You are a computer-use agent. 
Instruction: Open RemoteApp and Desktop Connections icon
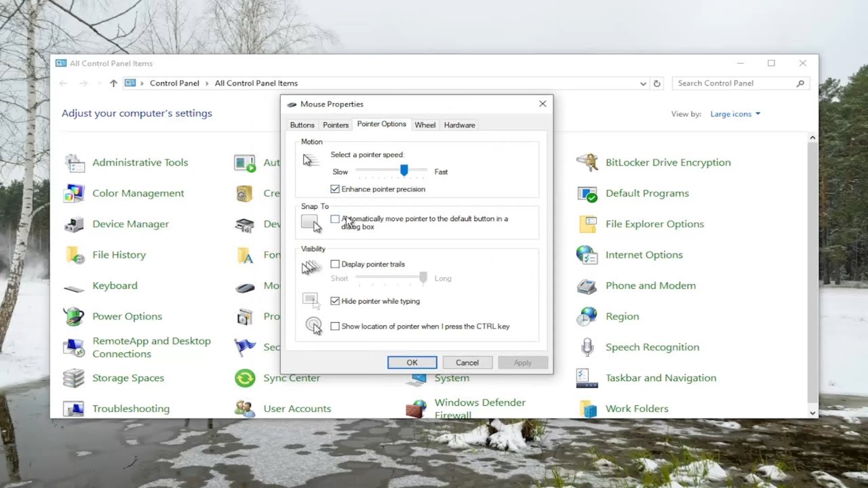[75, 348]
